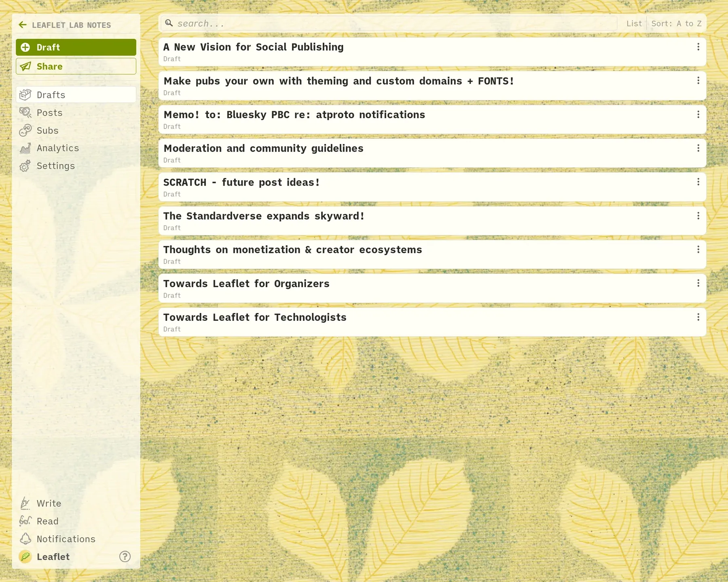Open options menu for Make pubs your own draft
Screen dimensions: 728x582
coord(698,80)
